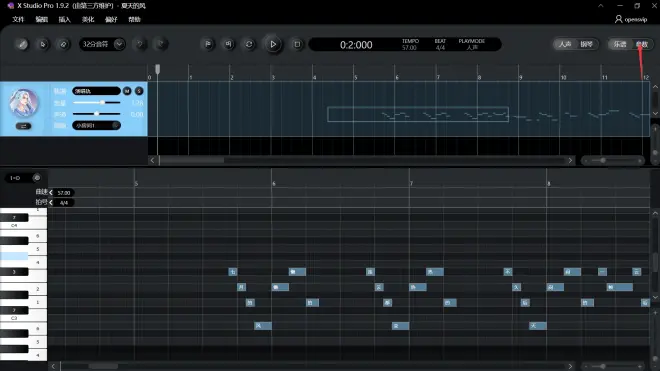Click the singer avatar portrait
The width and height of the screenshot is (660, 371).
pos(24,102)
